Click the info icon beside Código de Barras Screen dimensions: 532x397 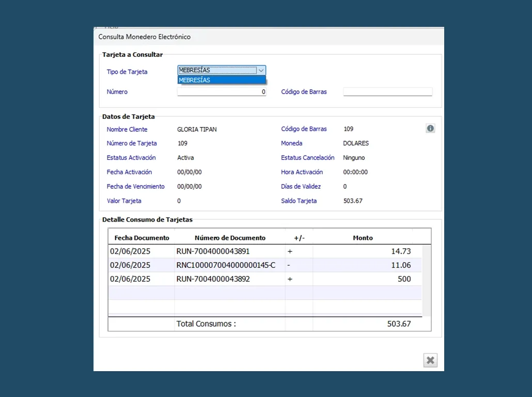click(430, 129)
